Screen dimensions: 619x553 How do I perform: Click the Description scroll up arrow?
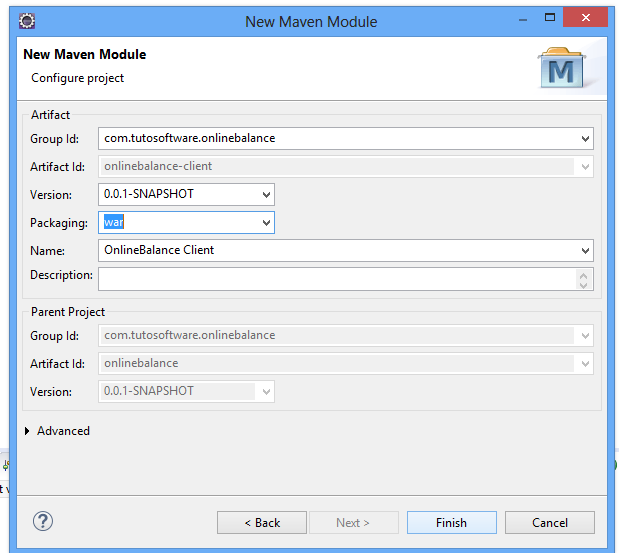click(583, 274)
